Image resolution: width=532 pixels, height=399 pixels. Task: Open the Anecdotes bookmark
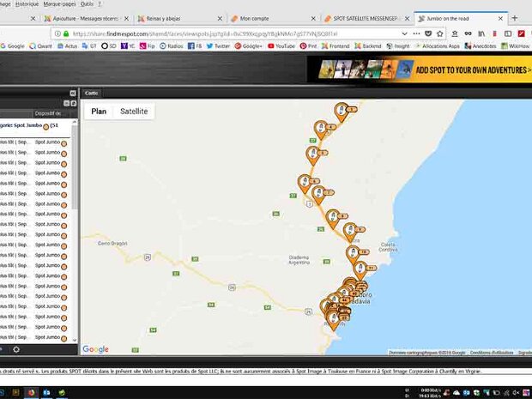pyautogui.click(x=481, y=45)
